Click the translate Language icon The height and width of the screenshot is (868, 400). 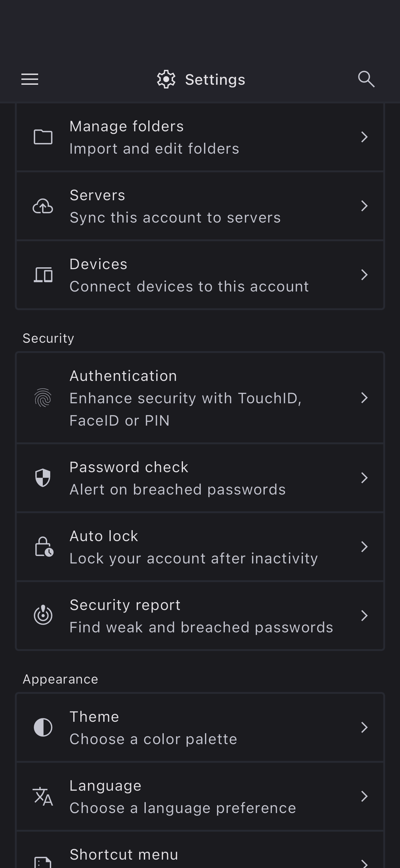pos(43,797)
